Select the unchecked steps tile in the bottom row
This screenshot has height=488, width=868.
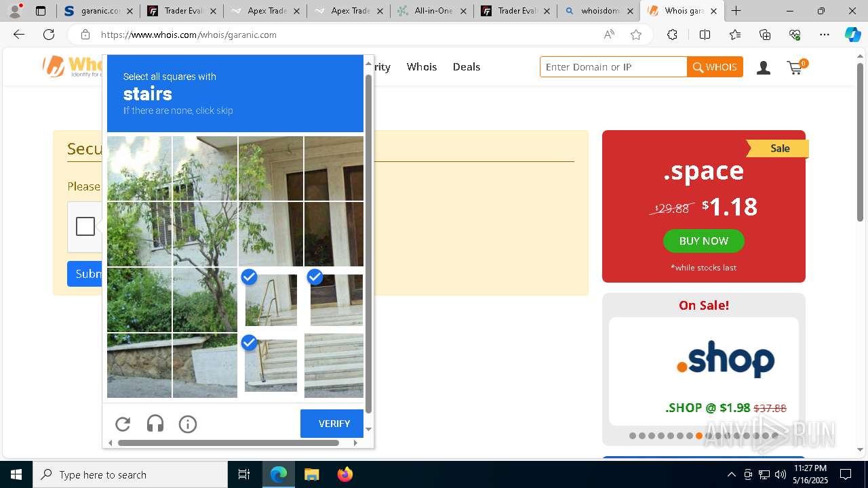334,365
